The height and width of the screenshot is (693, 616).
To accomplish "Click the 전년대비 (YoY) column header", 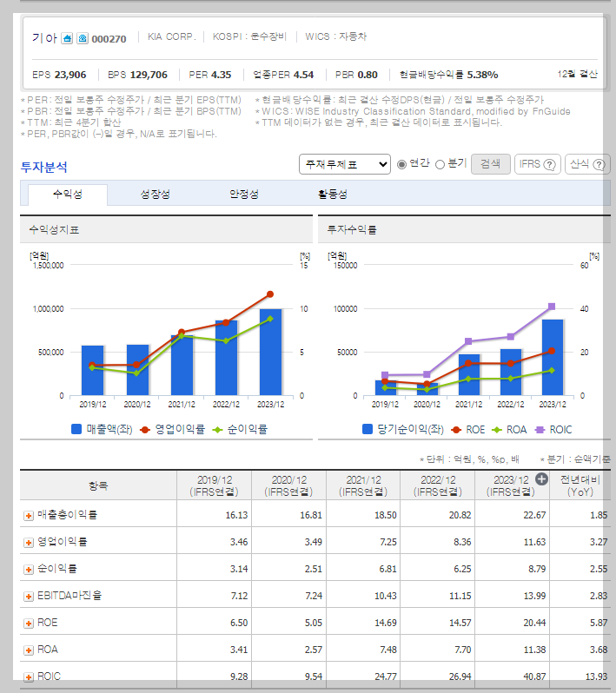I will pyautogui.click(x=580, y=485).
